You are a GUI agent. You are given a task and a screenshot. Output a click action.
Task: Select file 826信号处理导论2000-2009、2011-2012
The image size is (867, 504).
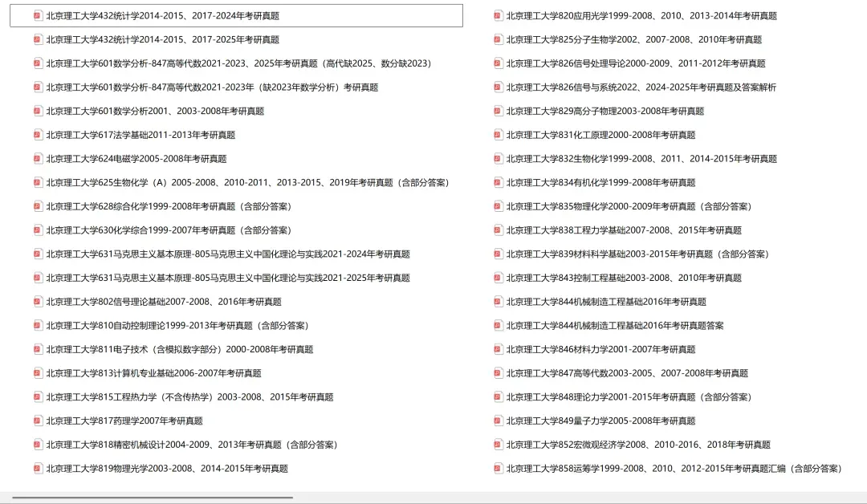tap(636, 63)
